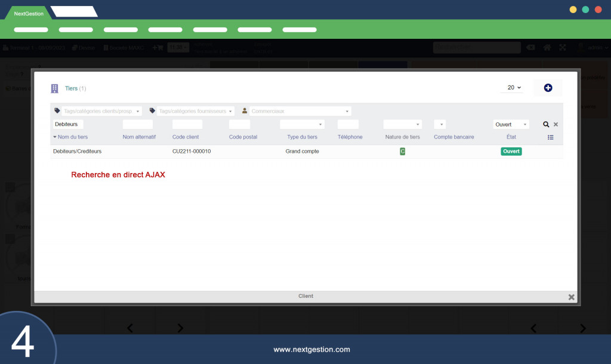This screenshot has height=364, width=611.
Task: Click code client CU2211-000010
Action: (192, 151)
